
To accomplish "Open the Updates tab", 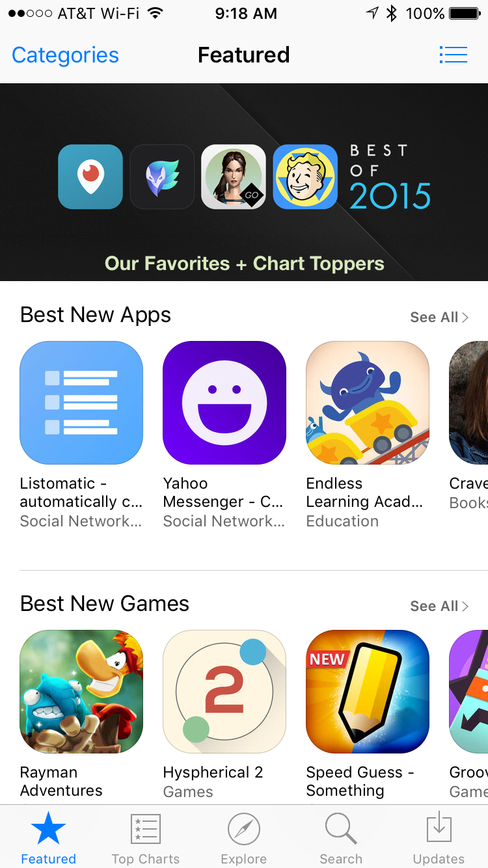I will tap(439, 839).
